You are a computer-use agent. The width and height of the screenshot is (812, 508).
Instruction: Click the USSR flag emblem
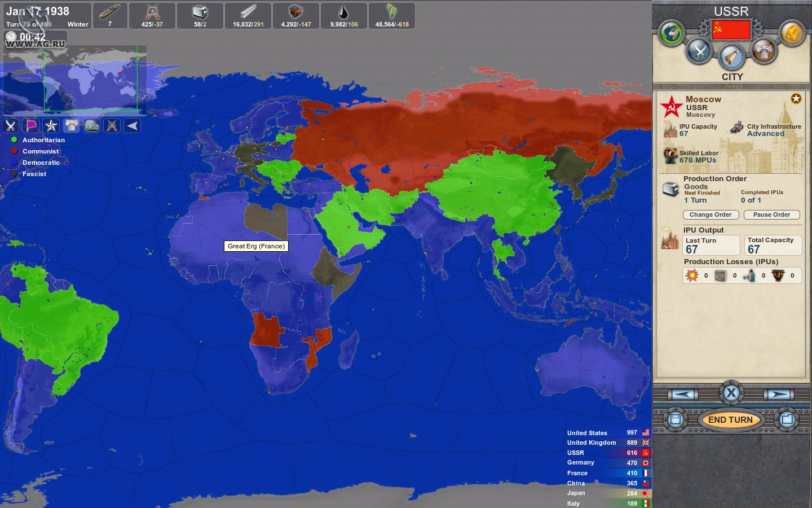pos(731,29)
